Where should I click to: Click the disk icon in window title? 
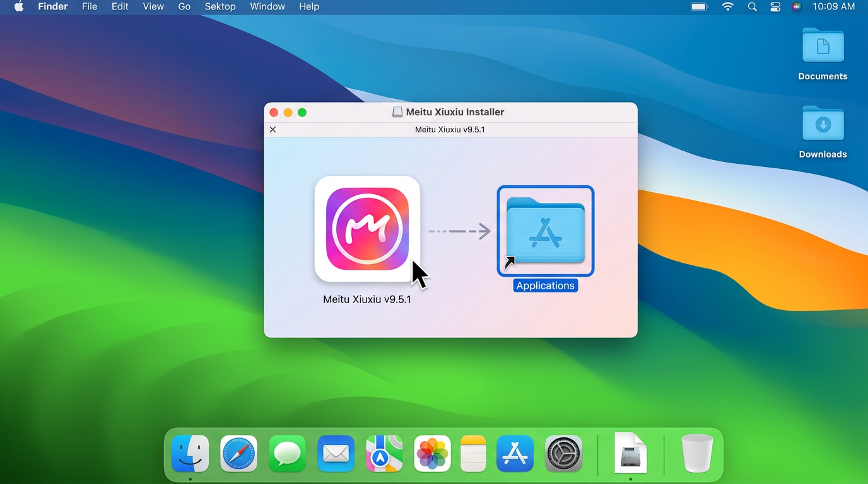click(x=397, y=112)
